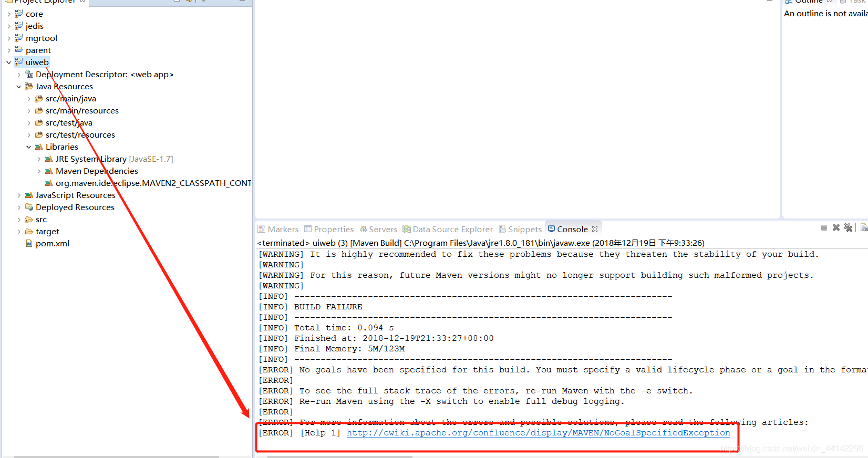
Task: Click the uiweb project icon
Action: point(19,62)
